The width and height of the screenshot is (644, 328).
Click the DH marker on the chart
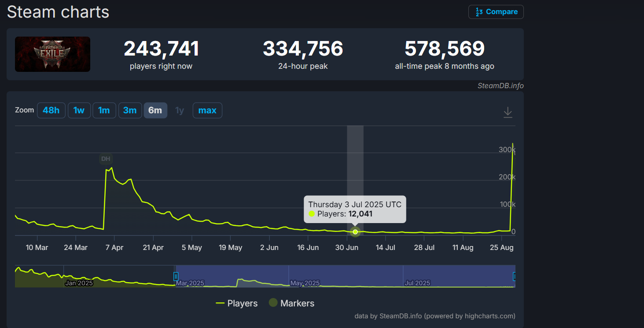(106, 159)
